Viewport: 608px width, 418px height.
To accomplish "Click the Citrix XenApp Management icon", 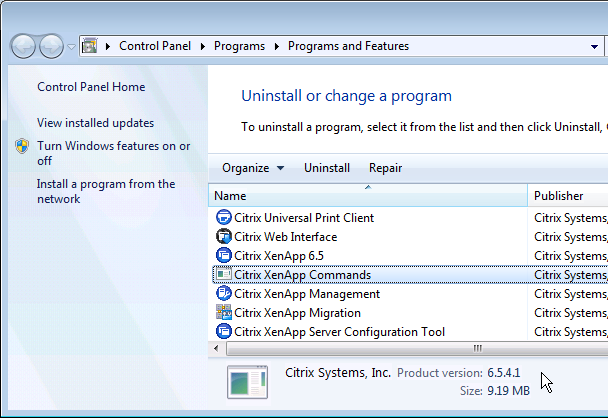I will point(224,294).
